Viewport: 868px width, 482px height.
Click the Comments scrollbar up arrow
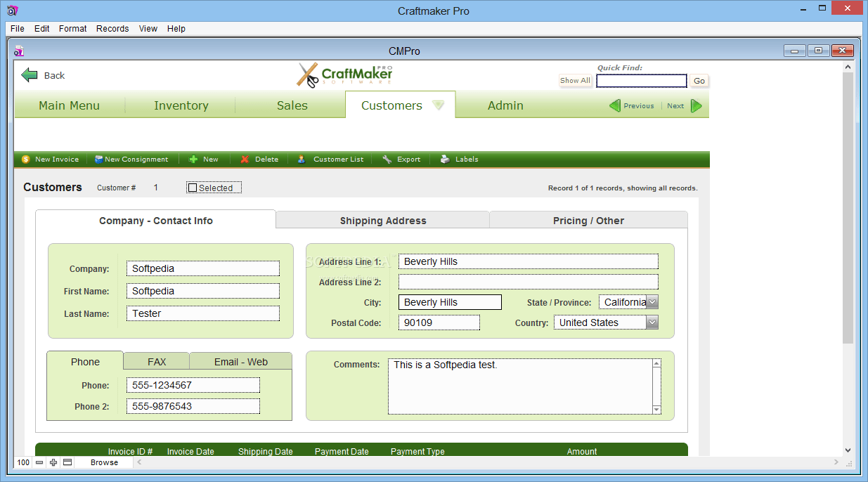pyautogui.click(x=657, y=364)
